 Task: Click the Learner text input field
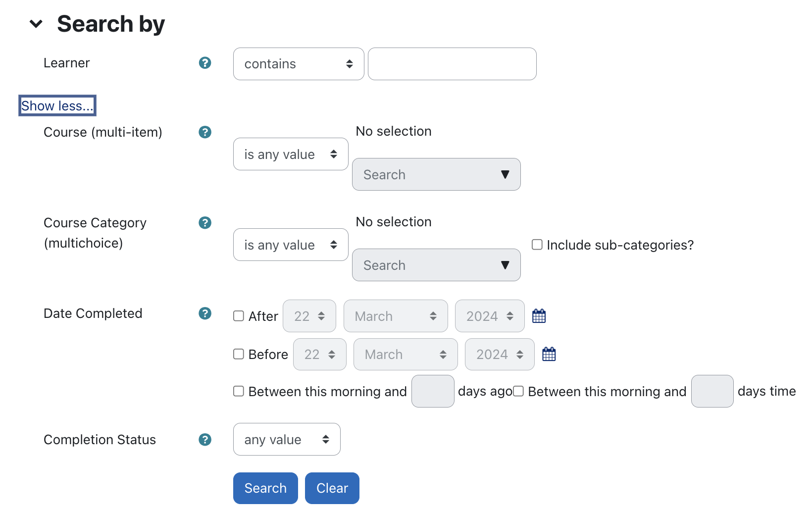coord(452,64)
